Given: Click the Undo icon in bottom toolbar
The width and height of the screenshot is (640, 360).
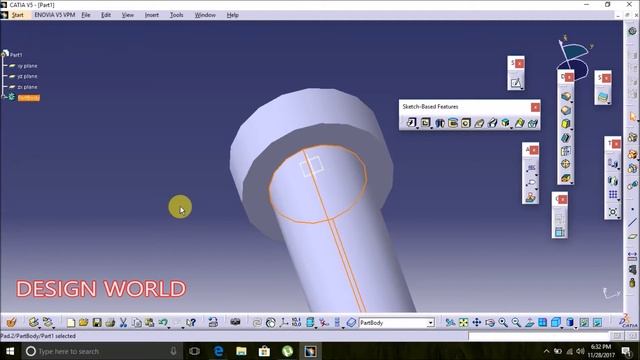Looking at the screenshot, I should click(x=163, y=322).
